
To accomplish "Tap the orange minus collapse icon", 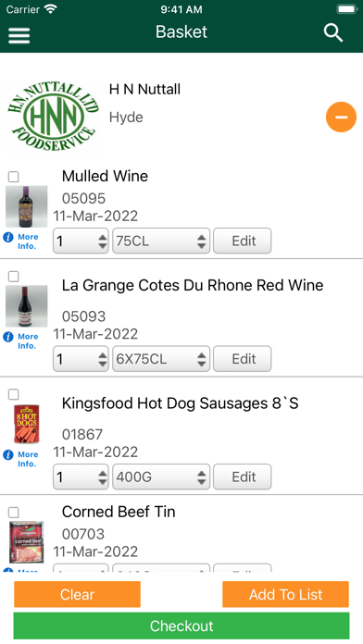I will [341, 118].
